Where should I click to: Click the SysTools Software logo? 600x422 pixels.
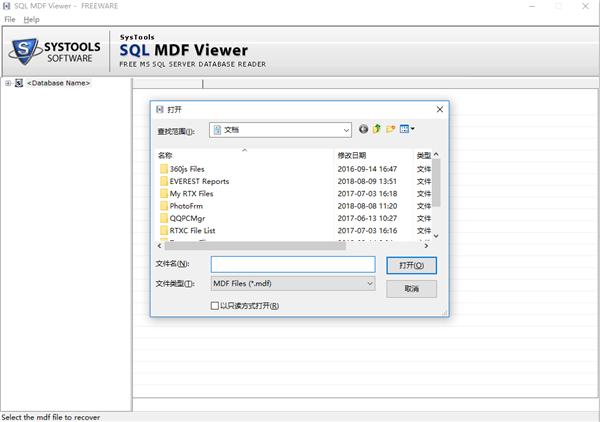point(55,52)
